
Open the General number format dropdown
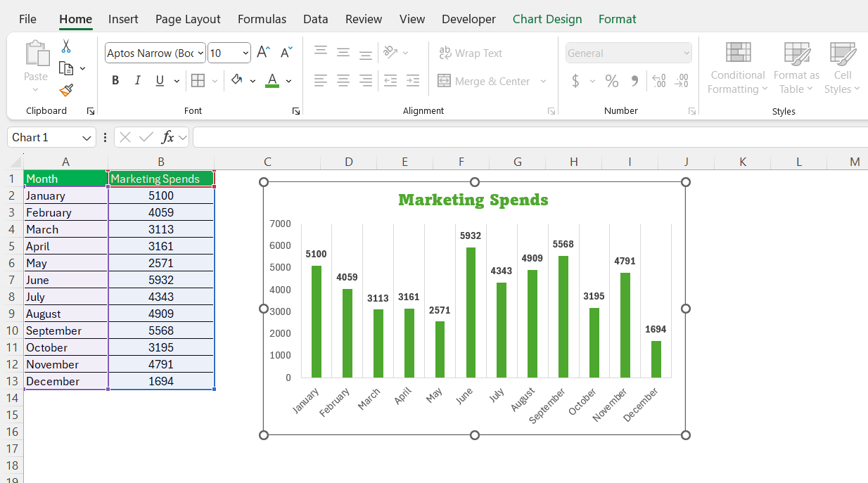[x=687, y=53]
